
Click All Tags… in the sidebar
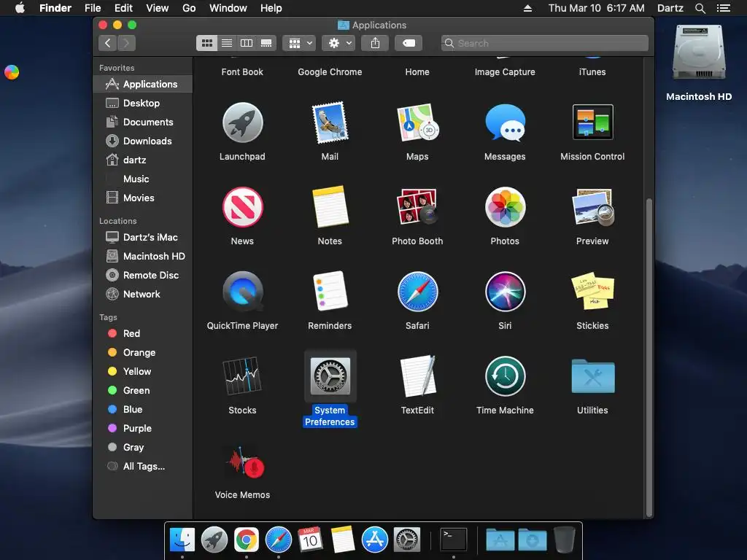tap(142, 467)
